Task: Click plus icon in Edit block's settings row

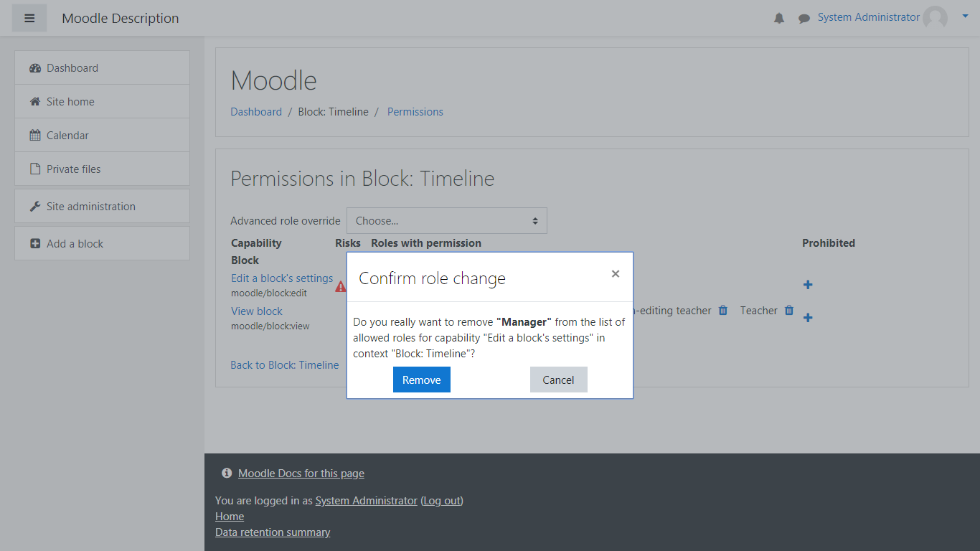Action: tap(808, 285)
